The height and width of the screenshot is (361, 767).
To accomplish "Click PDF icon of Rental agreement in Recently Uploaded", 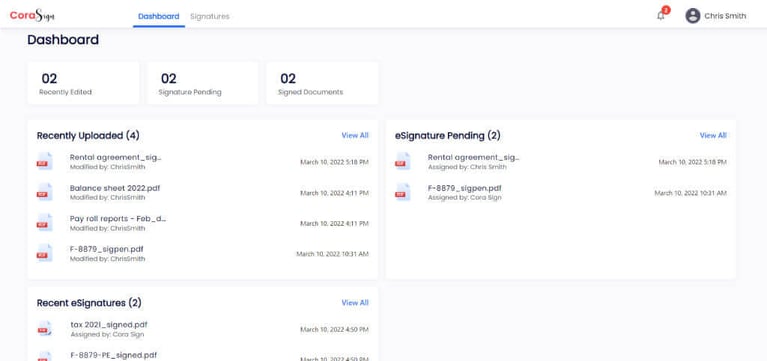I will (45, 161).
